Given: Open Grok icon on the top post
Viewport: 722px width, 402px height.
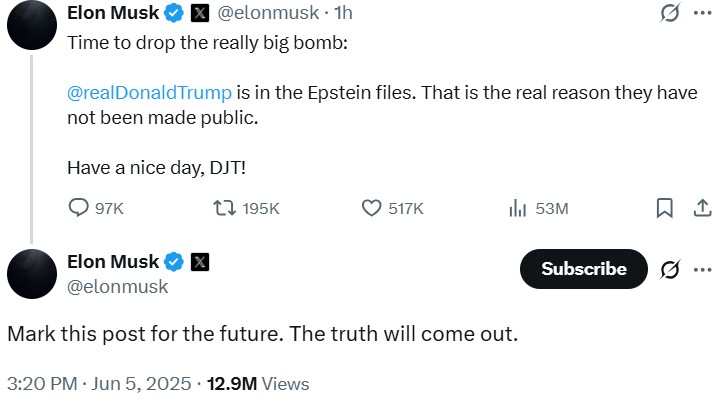Looking at the screenshot, I should click(671, 14).
